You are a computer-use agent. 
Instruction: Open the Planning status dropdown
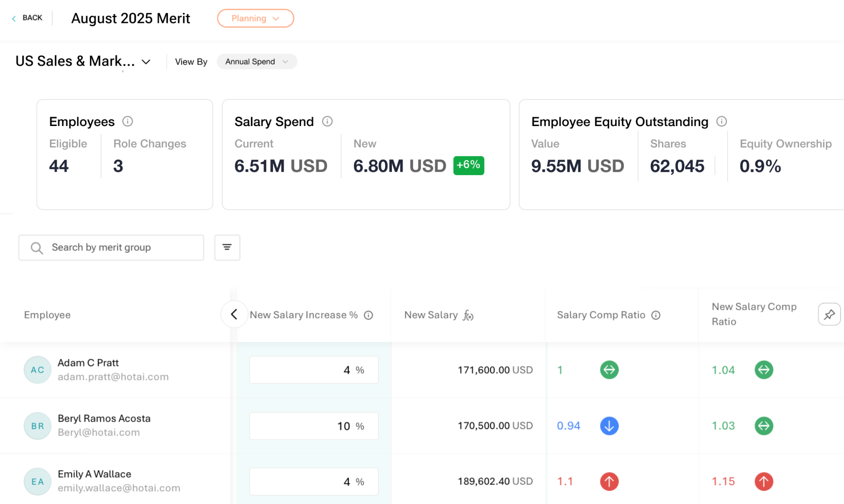tap(255, 18)
